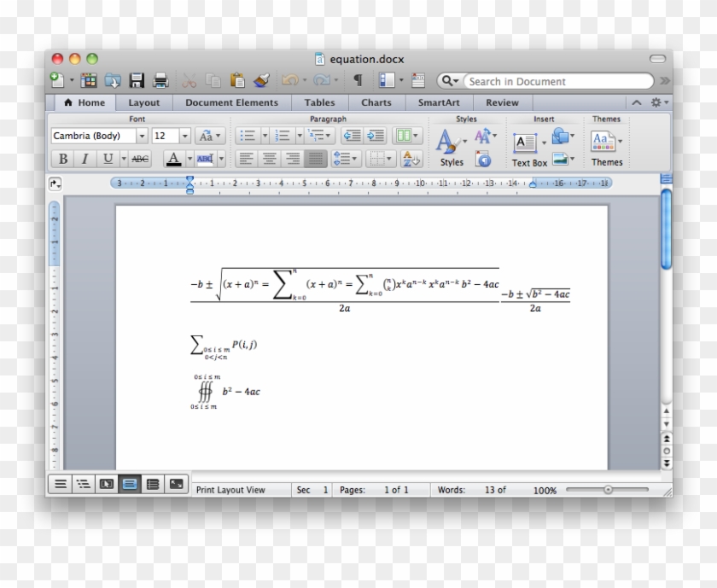
Task: Increase paragraph indent
Action: [x=375, y=136]
